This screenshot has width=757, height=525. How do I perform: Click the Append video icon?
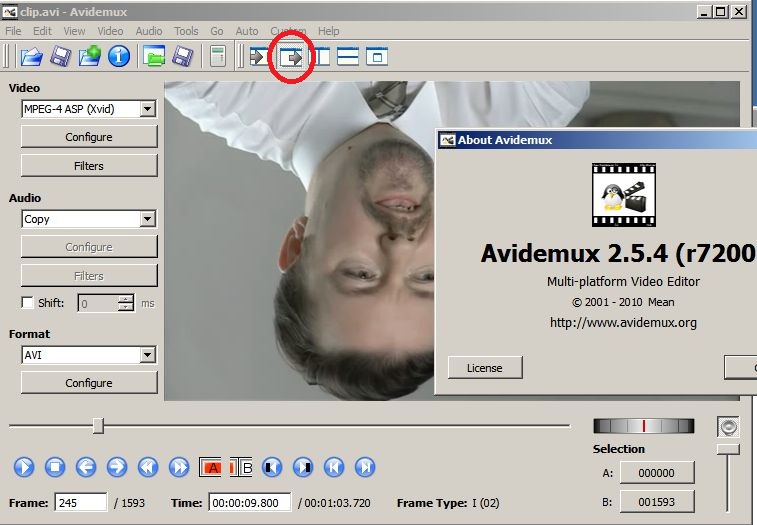(90, 56)
